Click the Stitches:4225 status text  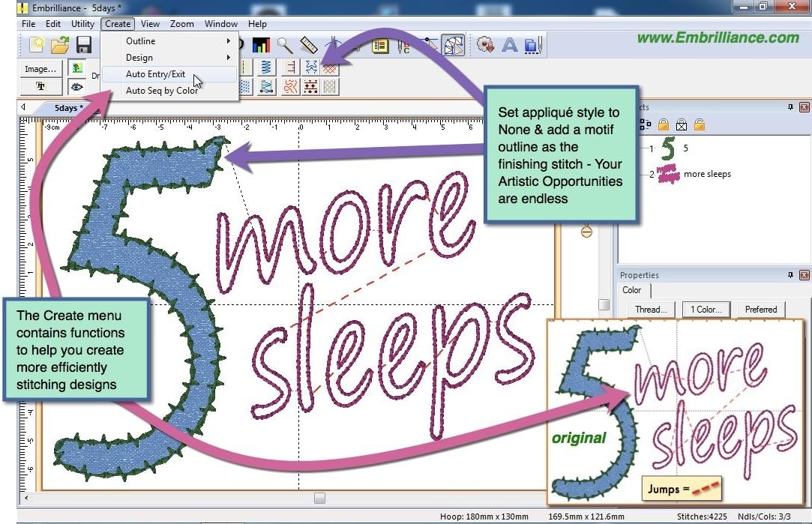tap(702, 517)
